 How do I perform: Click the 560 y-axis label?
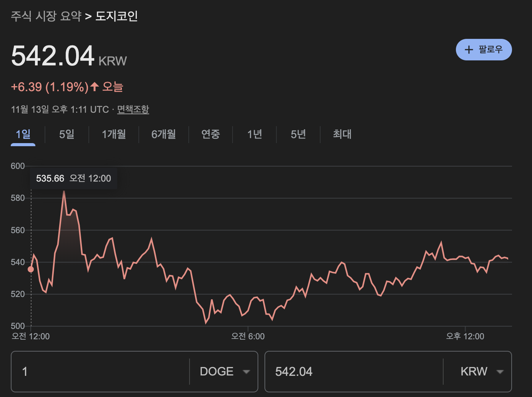[x=18, y=230]
